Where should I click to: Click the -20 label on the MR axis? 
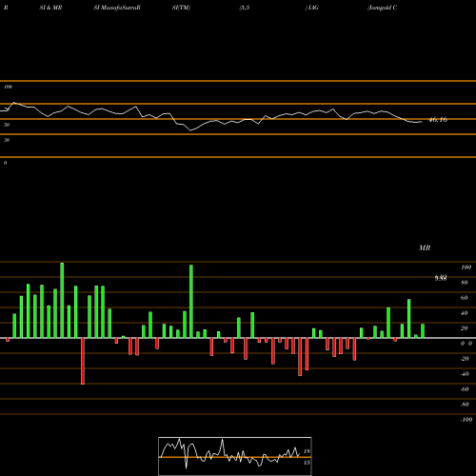465,359
